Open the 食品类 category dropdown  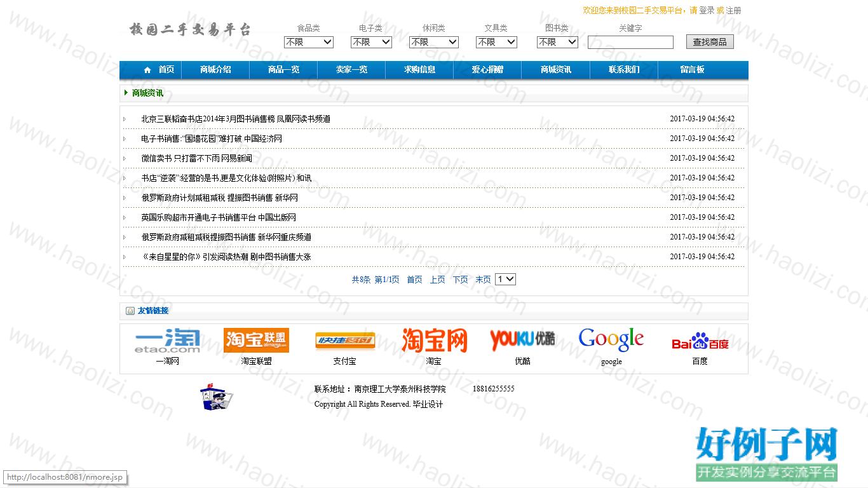[x=309, y=42]
